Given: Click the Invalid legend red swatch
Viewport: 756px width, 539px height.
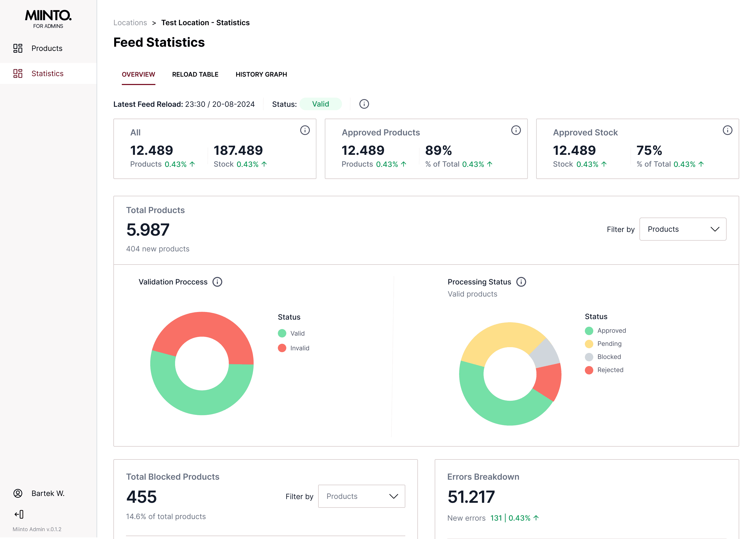Looking at the screenshot, I should [282, 348].
